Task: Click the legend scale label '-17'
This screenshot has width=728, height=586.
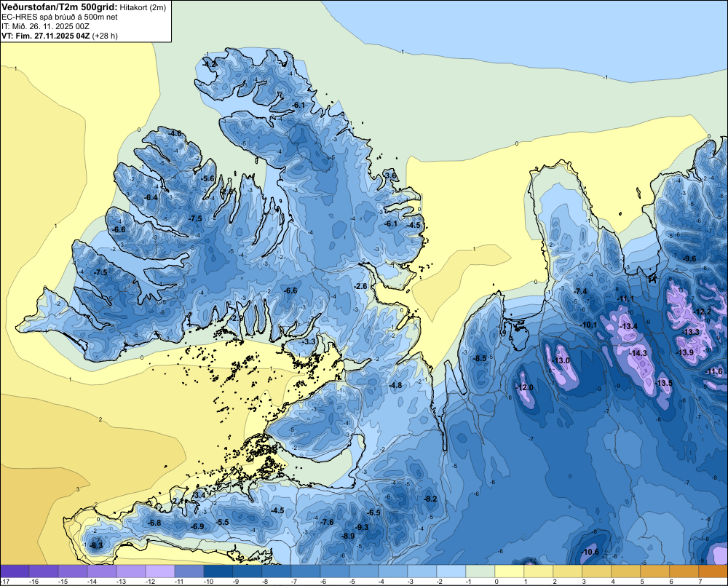Action: tap(5, 582)
